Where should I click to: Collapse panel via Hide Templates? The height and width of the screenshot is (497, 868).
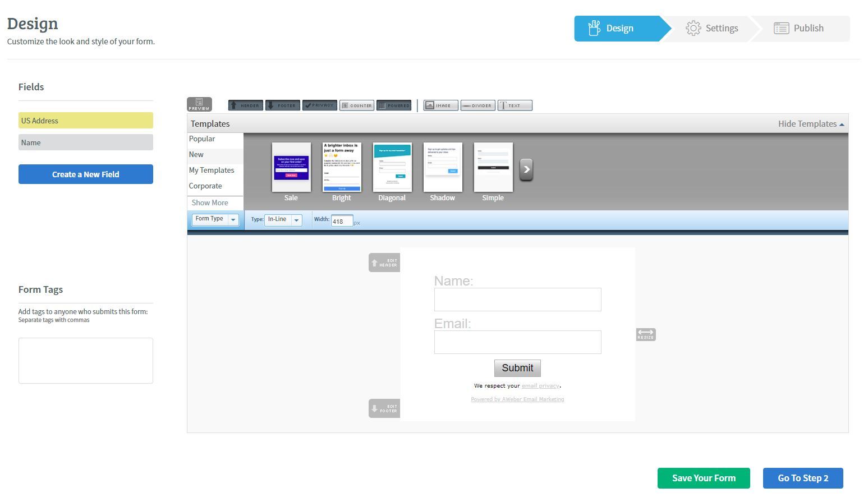coord(811,124)
